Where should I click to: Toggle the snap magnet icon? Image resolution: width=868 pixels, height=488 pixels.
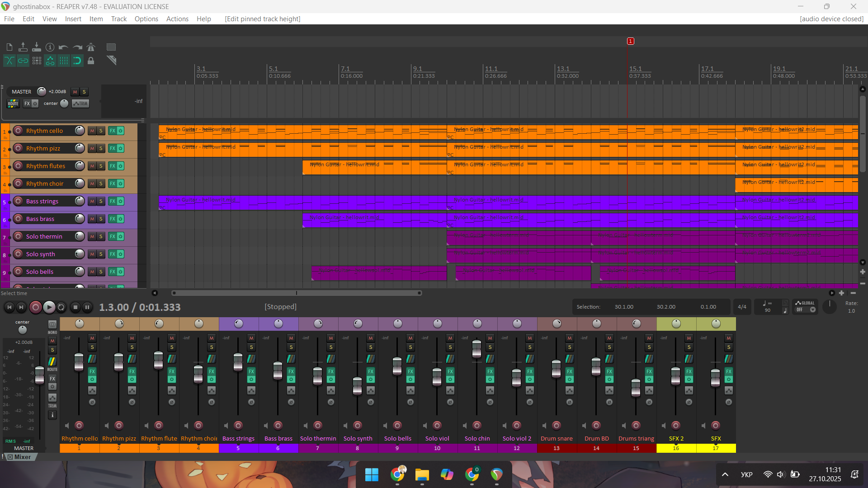pos(77,61)
